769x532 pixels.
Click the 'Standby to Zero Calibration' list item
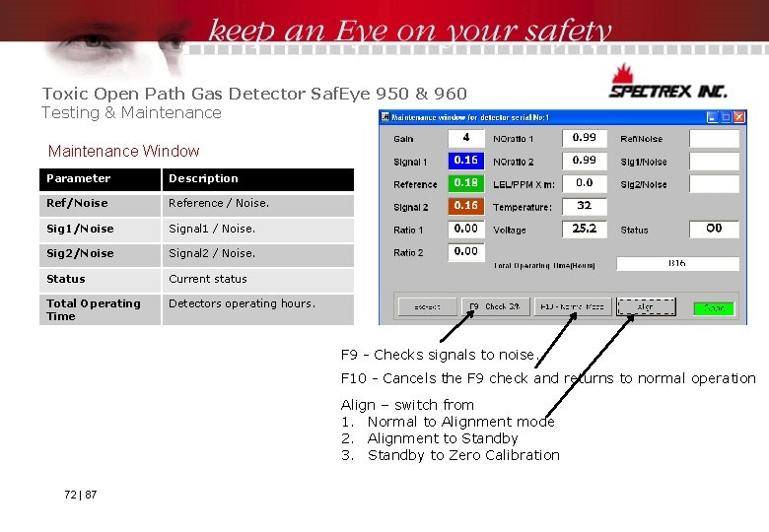tap(463, 455)
